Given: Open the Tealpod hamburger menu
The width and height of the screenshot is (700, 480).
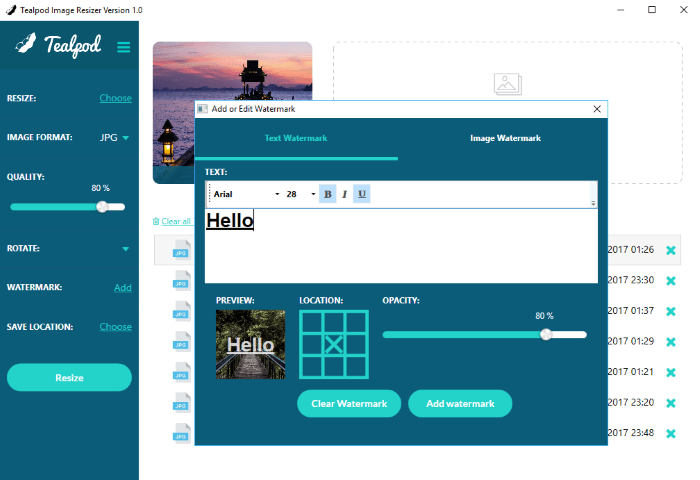Looking at the screenshot, I should pyautogui.click(x=124, y=47).
